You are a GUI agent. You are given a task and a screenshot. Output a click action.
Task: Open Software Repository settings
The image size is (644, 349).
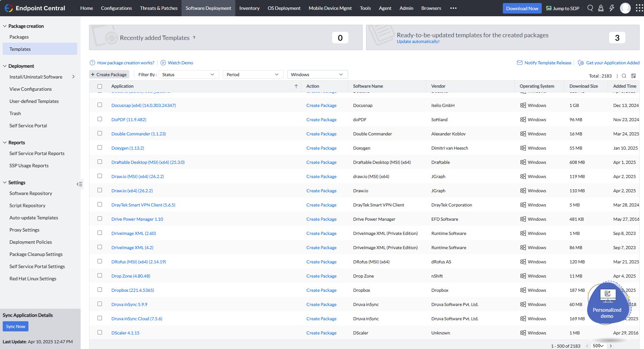coord(31,193)
